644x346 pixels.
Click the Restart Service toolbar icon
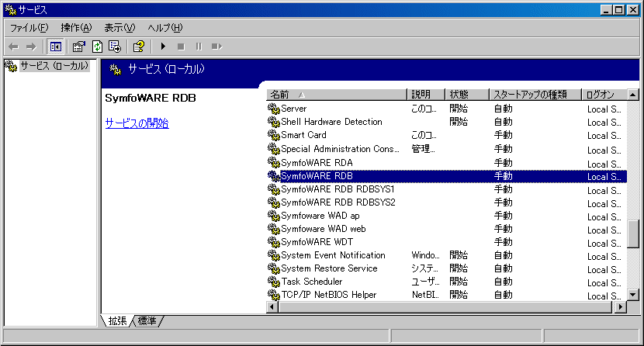[x=216, y=47]
